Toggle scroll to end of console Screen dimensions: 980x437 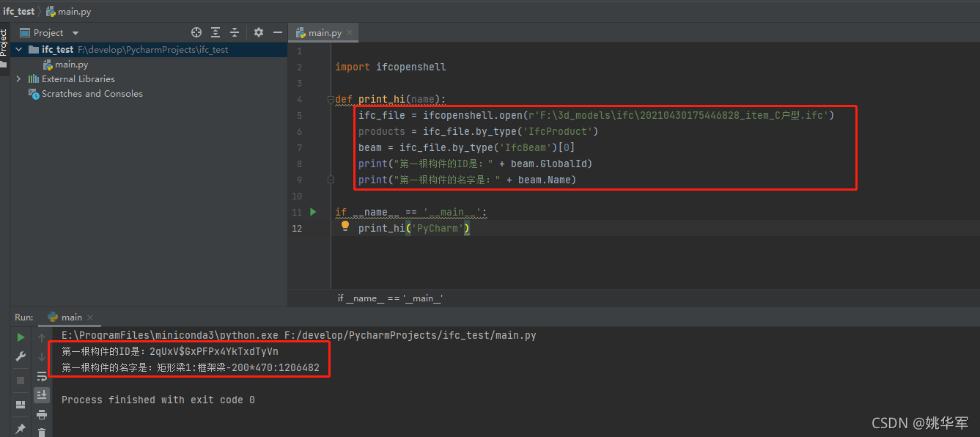(42, 394)
